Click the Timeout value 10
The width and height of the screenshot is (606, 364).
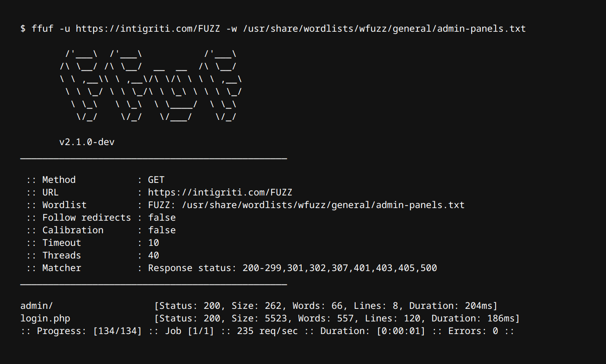pyautogui.click(x=153, y=243)
